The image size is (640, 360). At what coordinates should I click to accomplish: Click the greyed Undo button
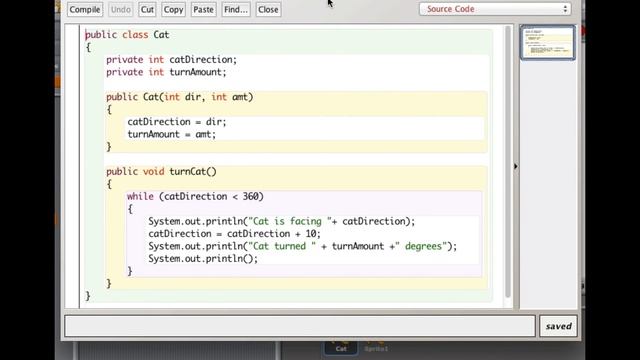coord(121,9)
